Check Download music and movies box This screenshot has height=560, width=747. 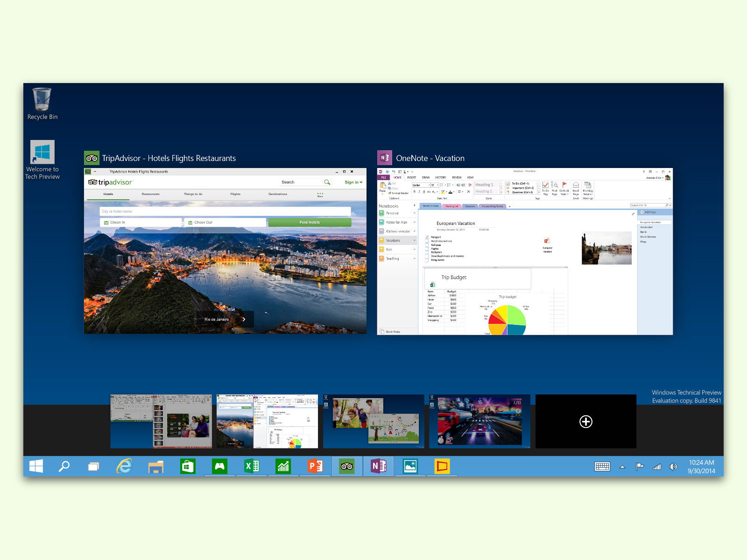pyautogui.click(x=427, y=256)
